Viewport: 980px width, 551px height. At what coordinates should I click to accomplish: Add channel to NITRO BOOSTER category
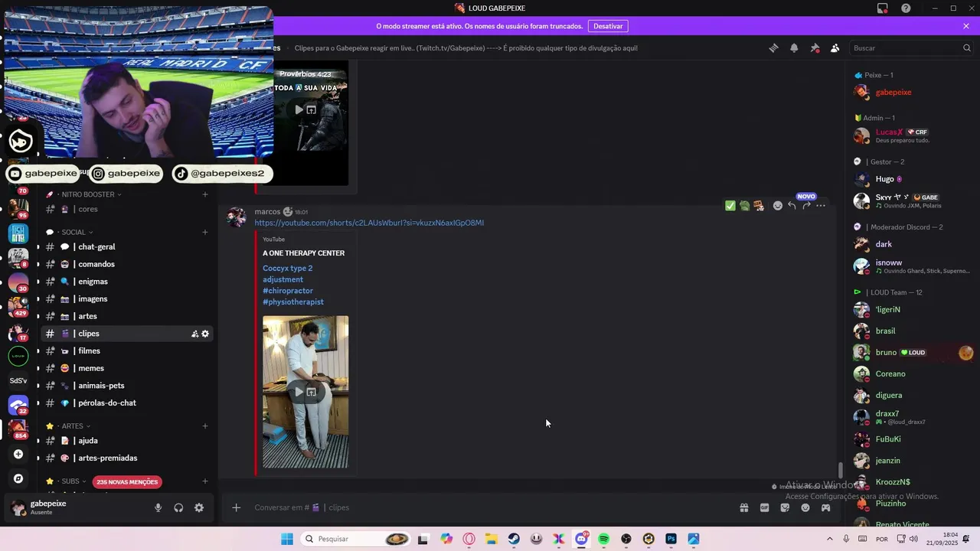coord(204,194)
